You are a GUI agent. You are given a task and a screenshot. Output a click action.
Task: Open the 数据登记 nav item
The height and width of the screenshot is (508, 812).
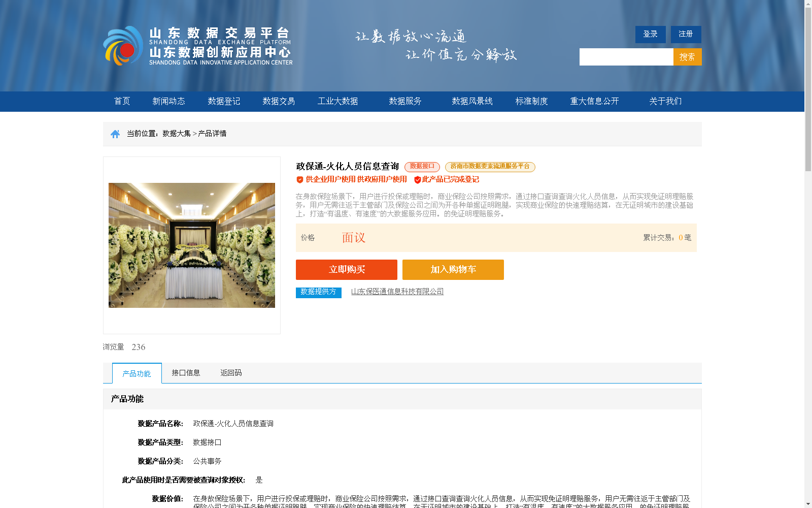[224, 101]
